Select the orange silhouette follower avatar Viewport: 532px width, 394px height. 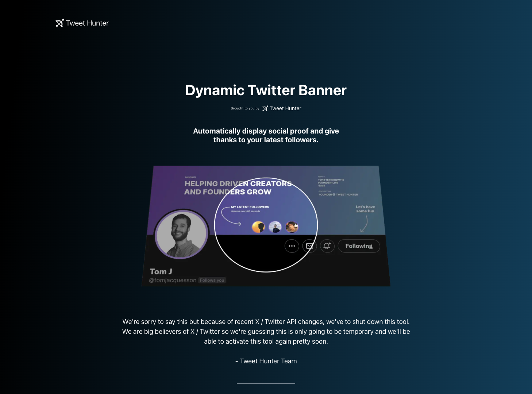click(258, 227)
